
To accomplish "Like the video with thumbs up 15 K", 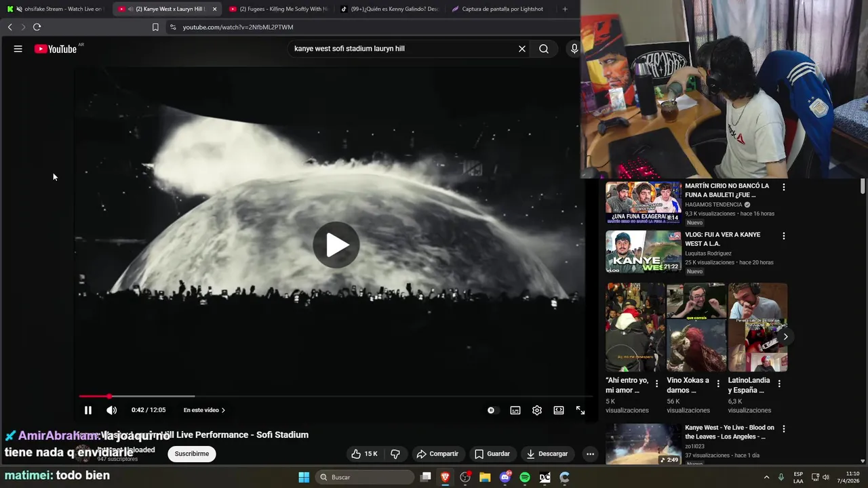I will pyautogui.click(x=364, y=453).
